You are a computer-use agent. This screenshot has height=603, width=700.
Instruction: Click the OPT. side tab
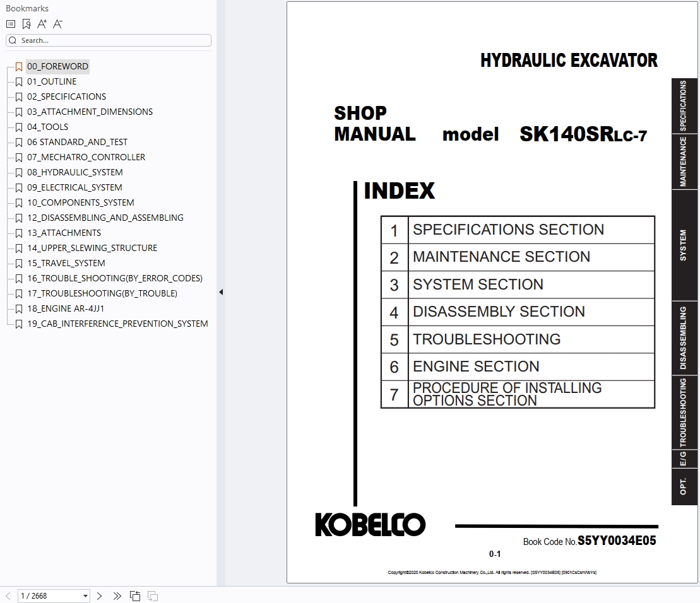(x=683, y=486)
